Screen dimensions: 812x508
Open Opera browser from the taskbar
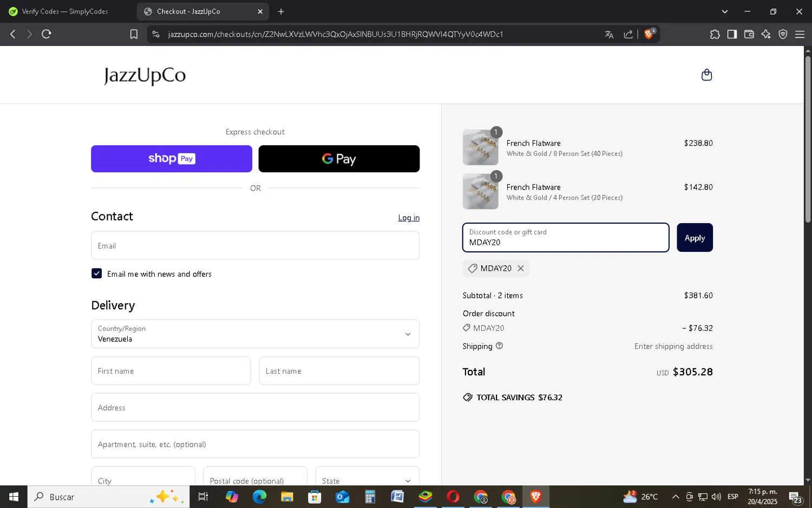pyautogui.click(x=453, y=497)
